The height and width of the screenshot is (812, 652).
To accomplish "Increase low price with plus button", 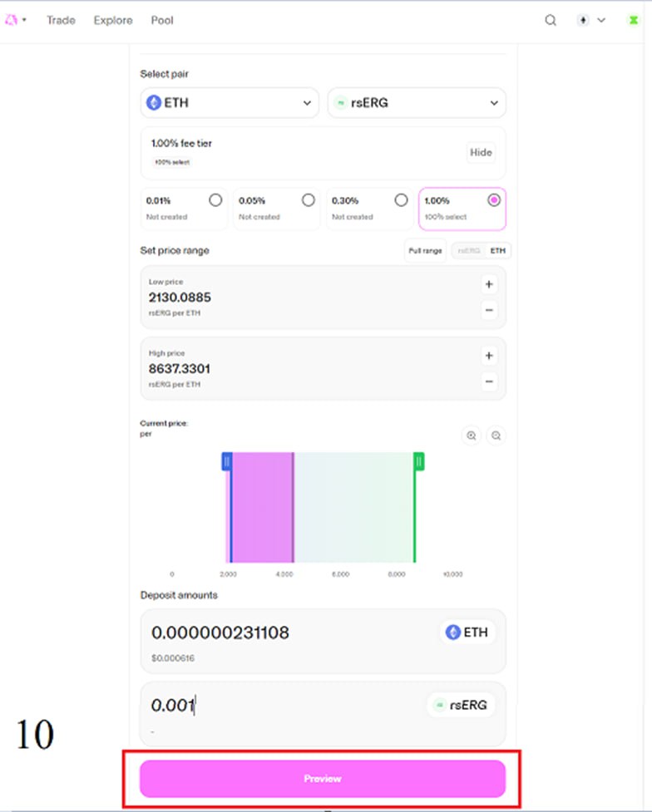I will pos(489,284).
